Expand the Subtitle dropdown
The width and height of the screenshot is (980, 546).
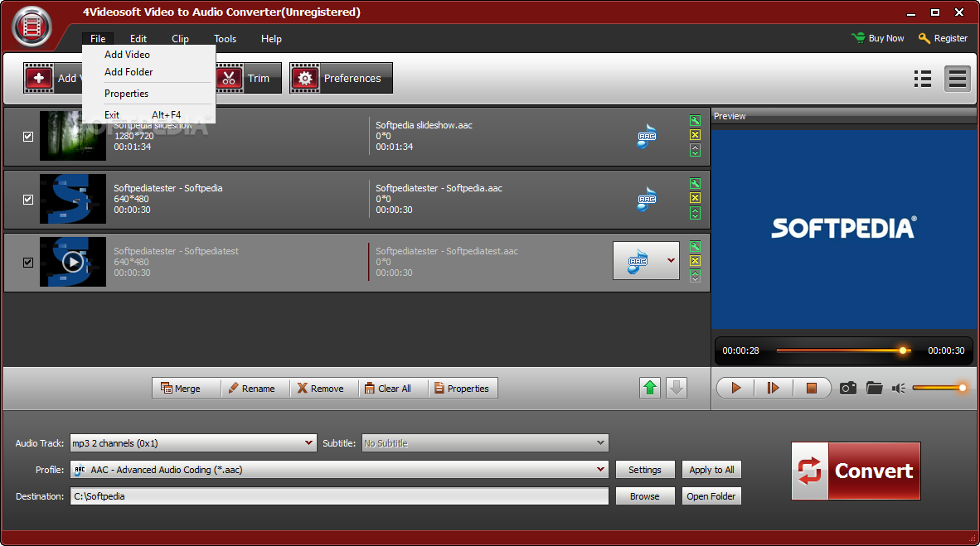coord(600,443)
